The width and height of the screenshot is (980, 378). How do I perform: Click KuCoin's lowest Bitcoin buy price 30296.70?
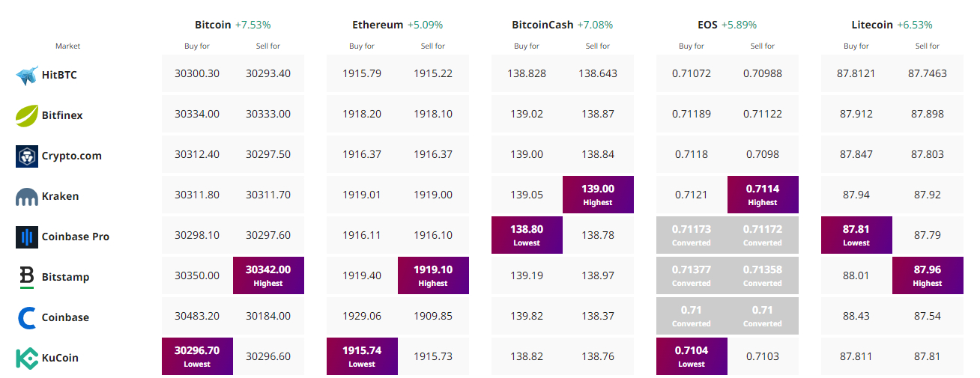(x=197, y=356)
